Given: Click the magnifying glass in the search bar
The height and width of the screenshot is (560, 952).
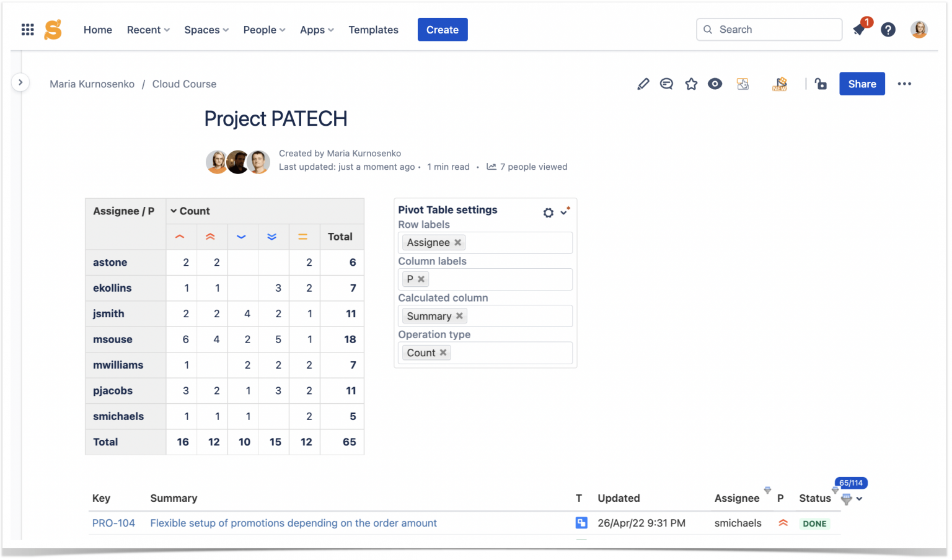Looking at the screenshot, I should (707, 29).
